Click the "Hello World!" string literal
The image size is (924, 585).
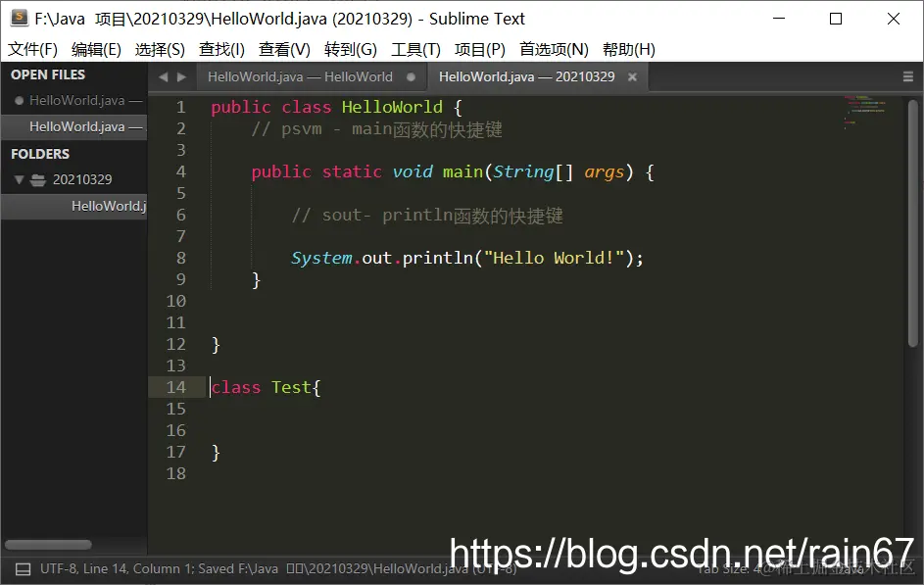[x=554, y=258]
